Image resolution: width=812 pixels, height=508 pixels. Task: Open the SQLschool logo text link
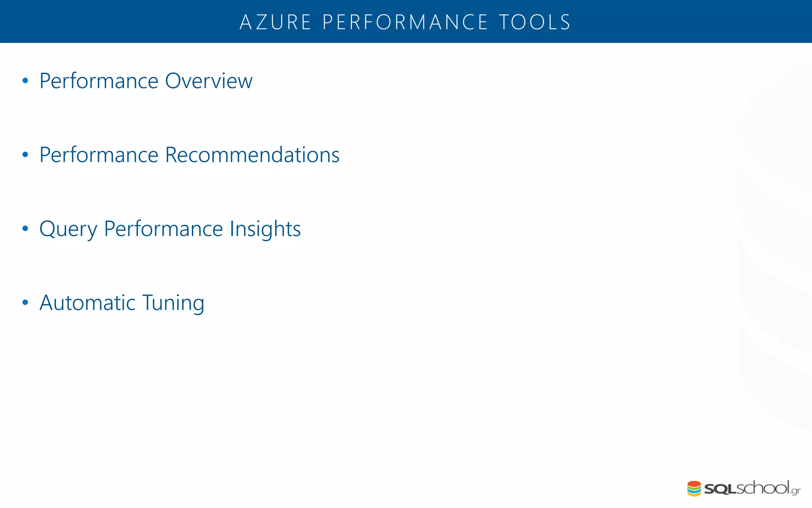pos(746,488)
